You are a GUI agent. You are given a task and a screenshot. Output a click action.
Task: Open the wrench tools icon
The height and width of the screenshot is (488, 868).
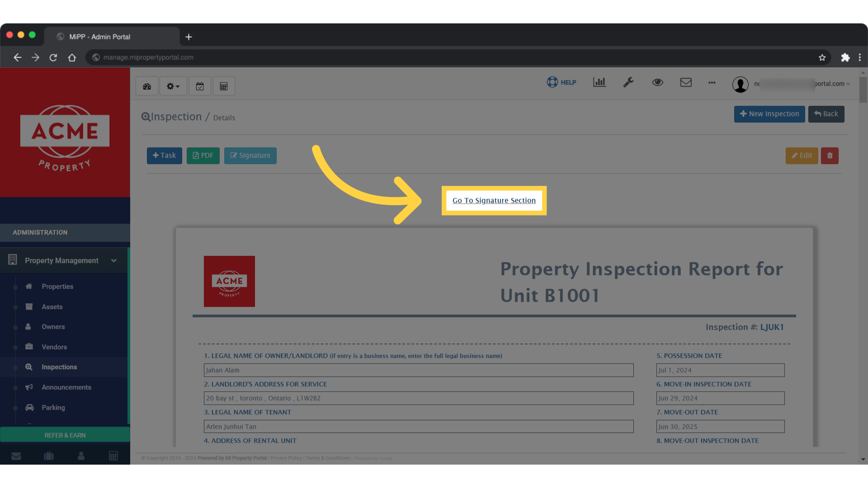click(628, 82)
